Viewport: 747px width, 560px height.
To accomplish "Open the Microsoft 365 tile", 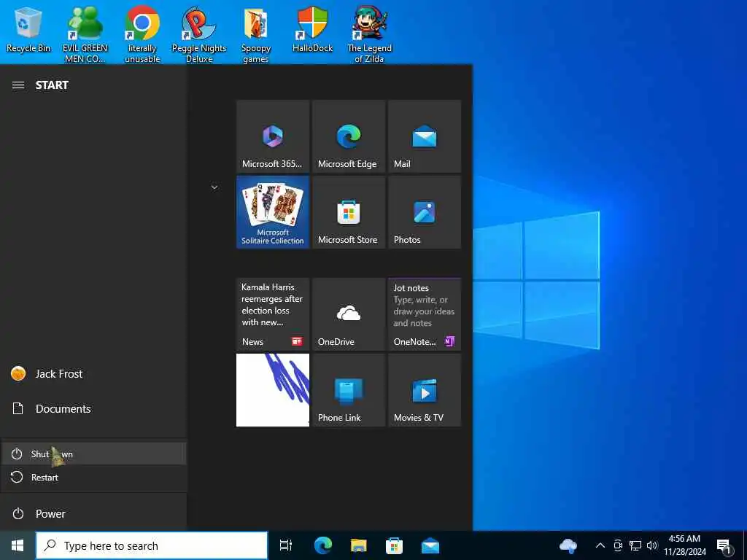I will tap(273, 136).
